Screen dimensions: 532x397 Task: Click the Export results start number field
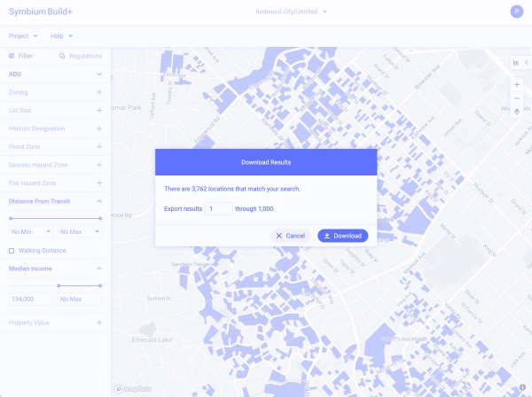pos(219,209)
